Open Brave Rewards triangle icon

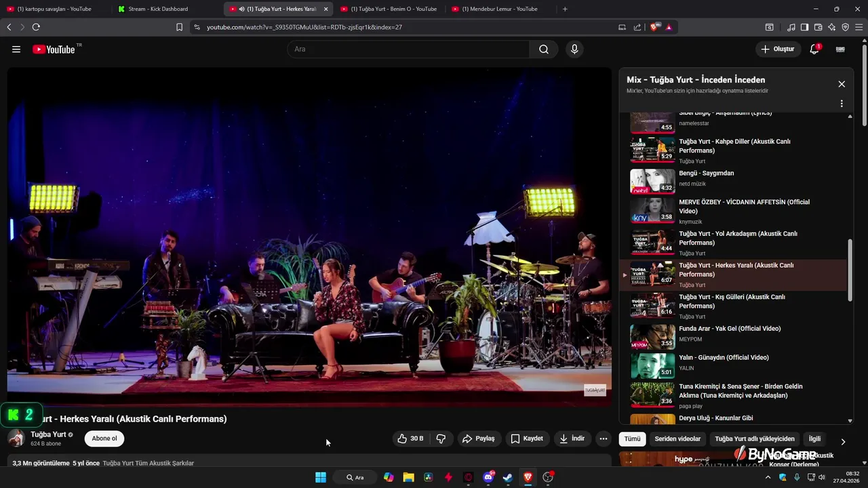pos(669,27)
